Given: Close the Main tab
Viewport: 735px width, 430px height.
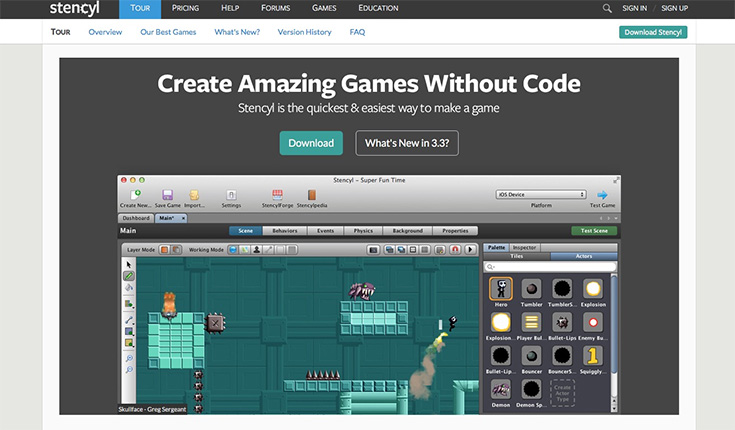Looking at the screenshot, I should point(183,219).
